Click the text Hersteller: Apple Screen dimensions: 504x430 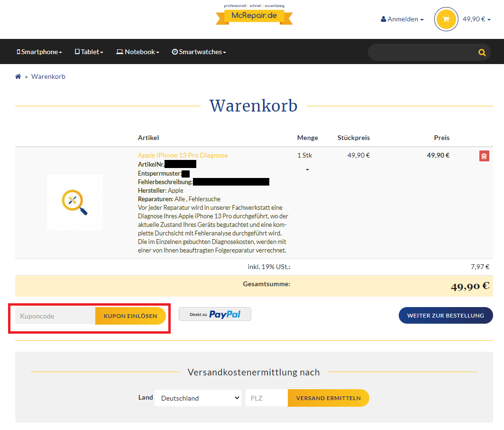(160, 190)
